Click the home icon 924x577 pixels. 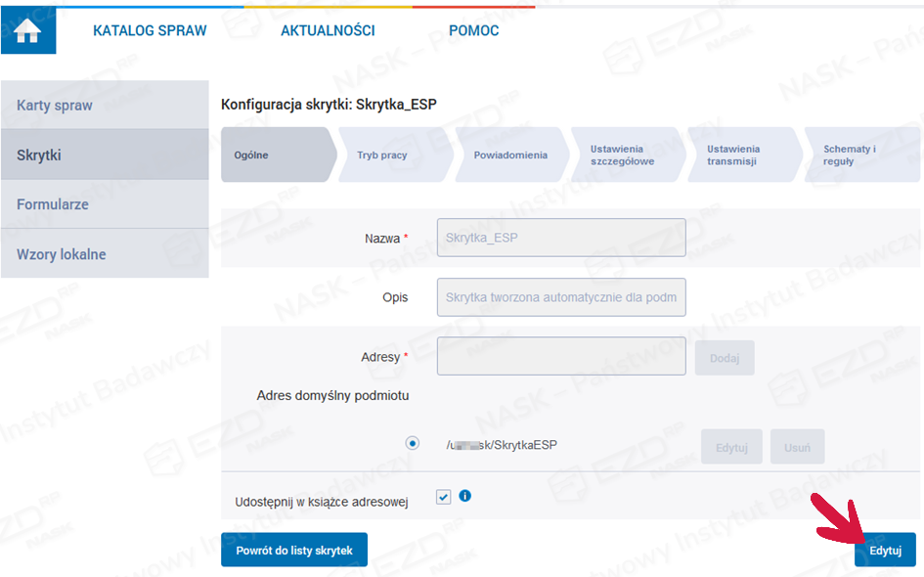(x=27, y=31)
